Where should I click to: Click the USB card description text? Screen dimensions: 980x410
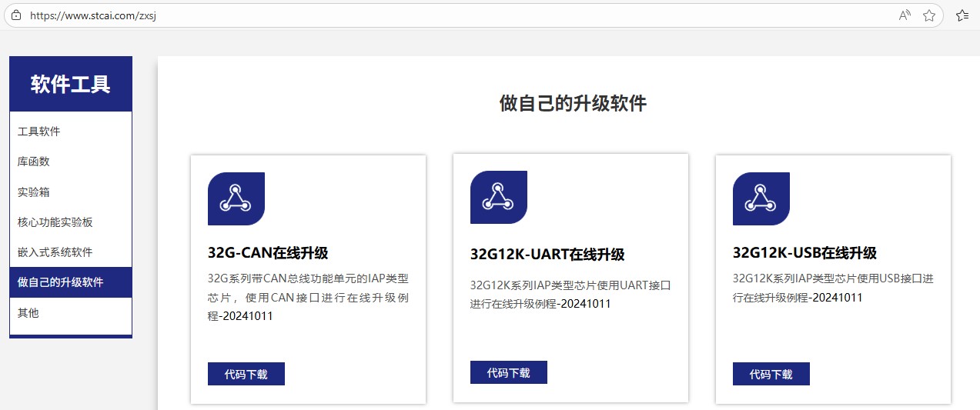833,288
